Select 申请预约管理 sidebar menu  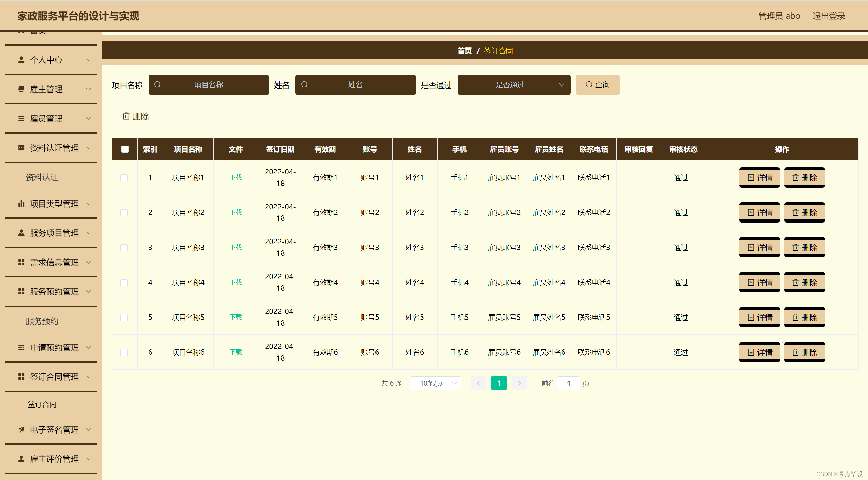51,347
